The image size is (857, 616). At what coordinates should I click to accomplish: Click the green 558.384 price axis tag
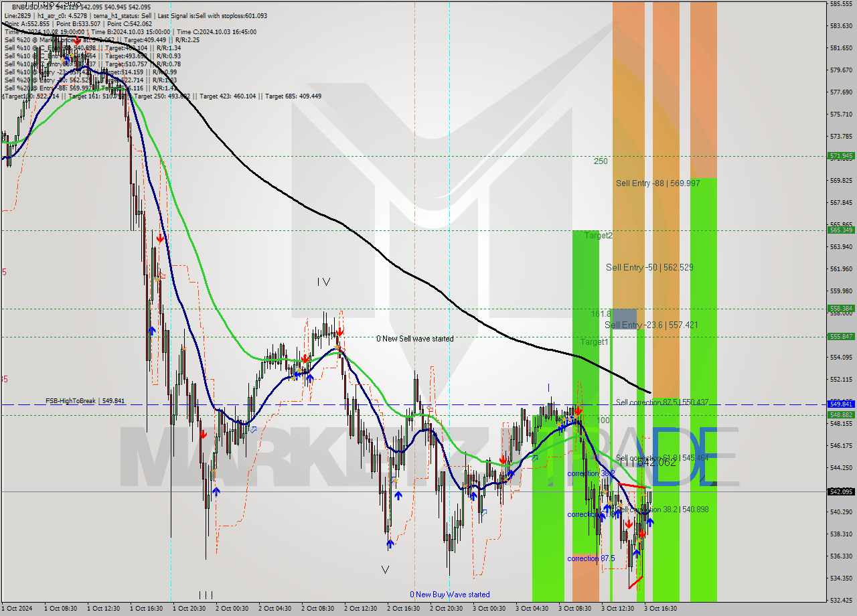click(842, 309)
